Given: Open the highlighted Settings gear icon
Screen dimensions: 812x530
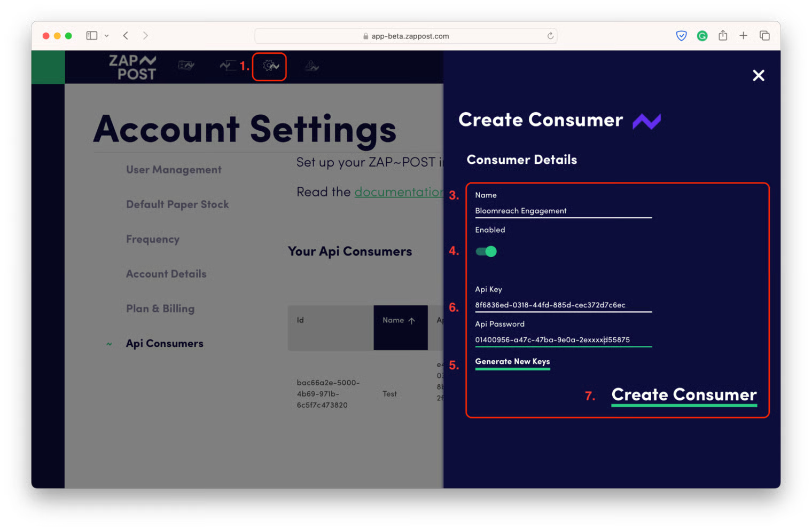Looking at the screenshot, I should 269,66.
